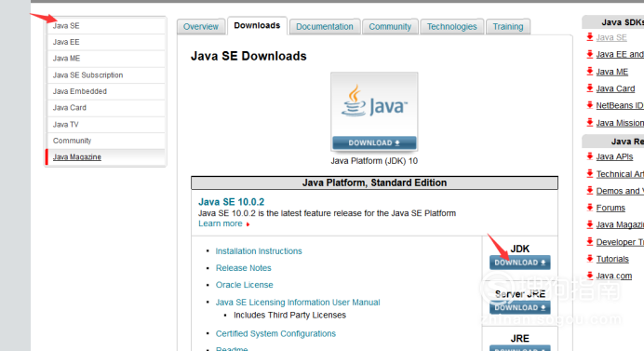Viewport: 644px width, 351px height.
Task: Click red arrow beside Java EE in right panel
Action: point(590,53)
